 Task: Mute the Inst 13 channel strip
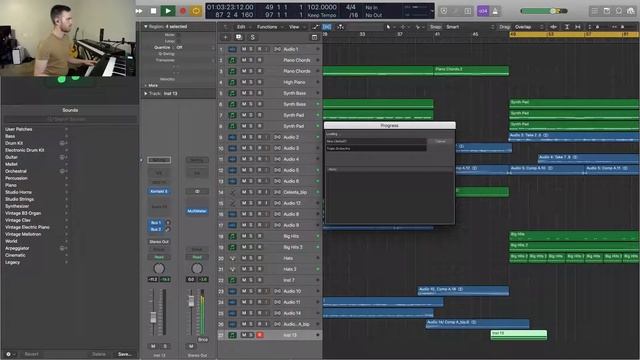pyautogui.click(x=153, y=346)
